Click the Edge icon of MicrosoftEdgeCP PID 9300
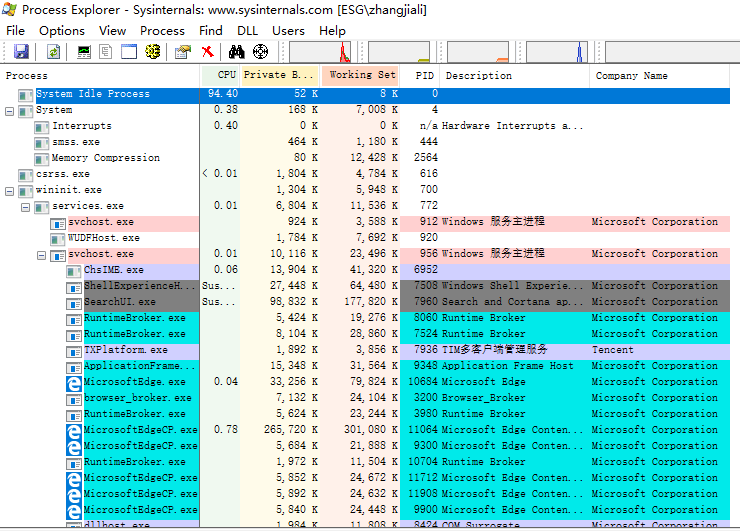 click(74, 447)
